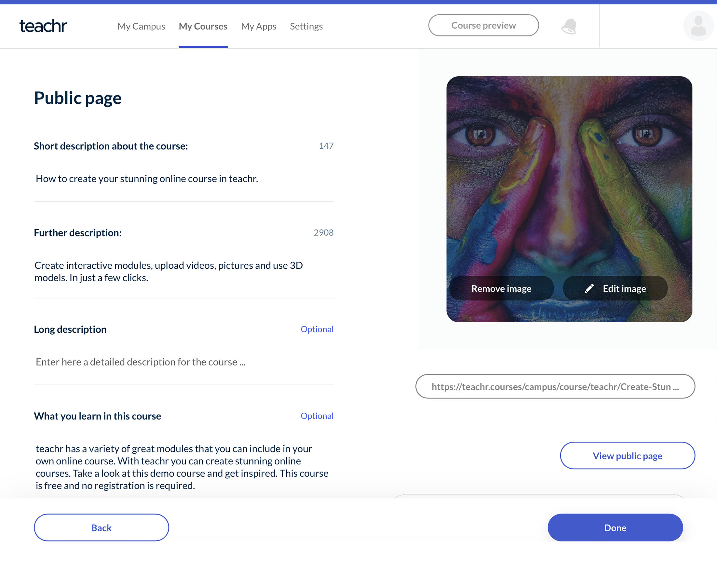Go to My Campus

coord(141,26)
